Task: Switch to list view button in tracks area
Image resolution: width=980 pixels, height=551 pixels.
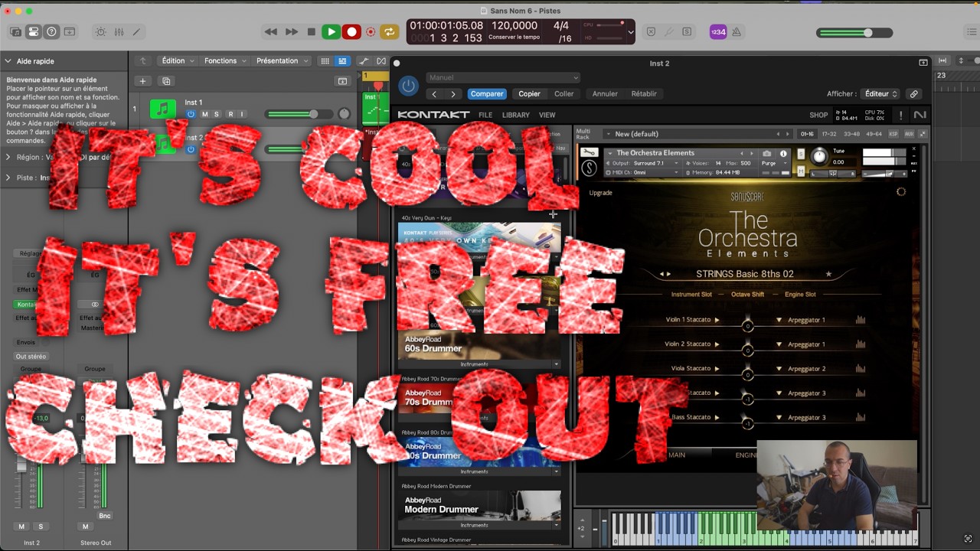Action: click(x=342, y=61)
